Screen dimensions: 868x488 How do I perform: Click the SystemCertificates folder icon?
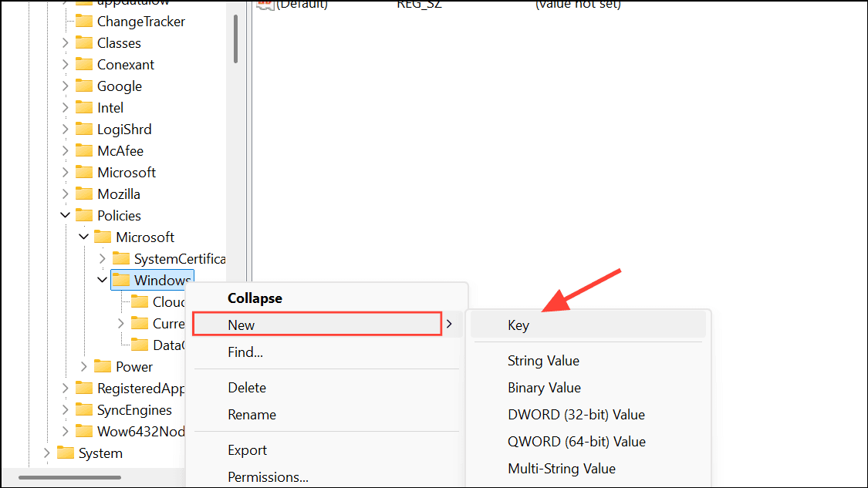coord(121,259)
